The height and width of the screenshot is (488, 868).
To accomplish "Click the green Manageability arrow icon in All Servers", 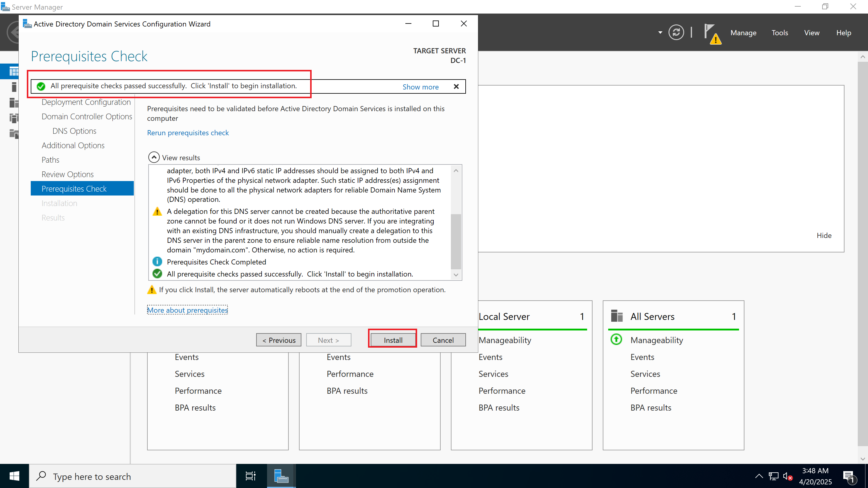I will click(x=616, y=339).
